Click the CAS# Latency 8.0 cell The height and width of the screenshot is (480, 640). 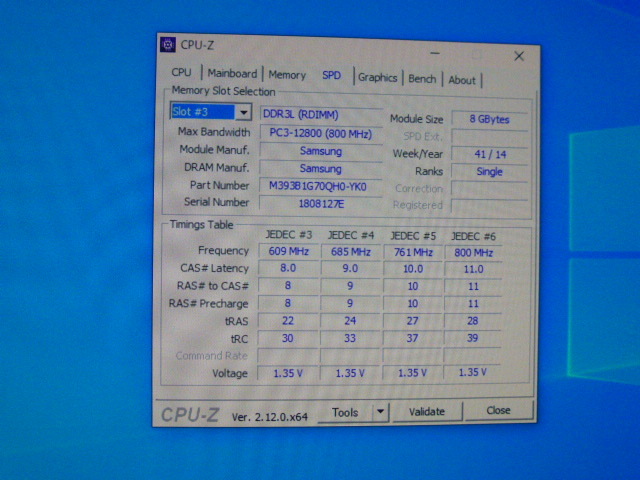tap(288, 268)
